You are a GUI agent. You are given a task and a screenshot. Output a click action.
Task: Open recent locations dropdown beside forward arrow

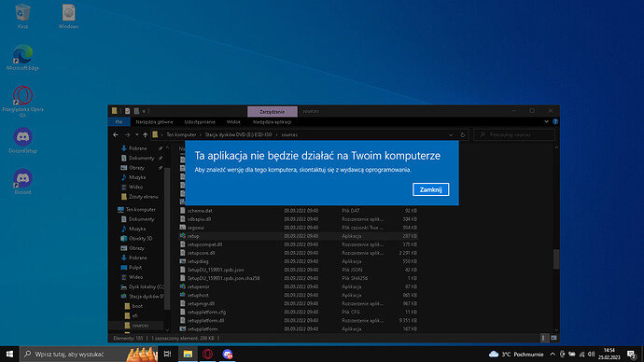click(x=137, y=134)
